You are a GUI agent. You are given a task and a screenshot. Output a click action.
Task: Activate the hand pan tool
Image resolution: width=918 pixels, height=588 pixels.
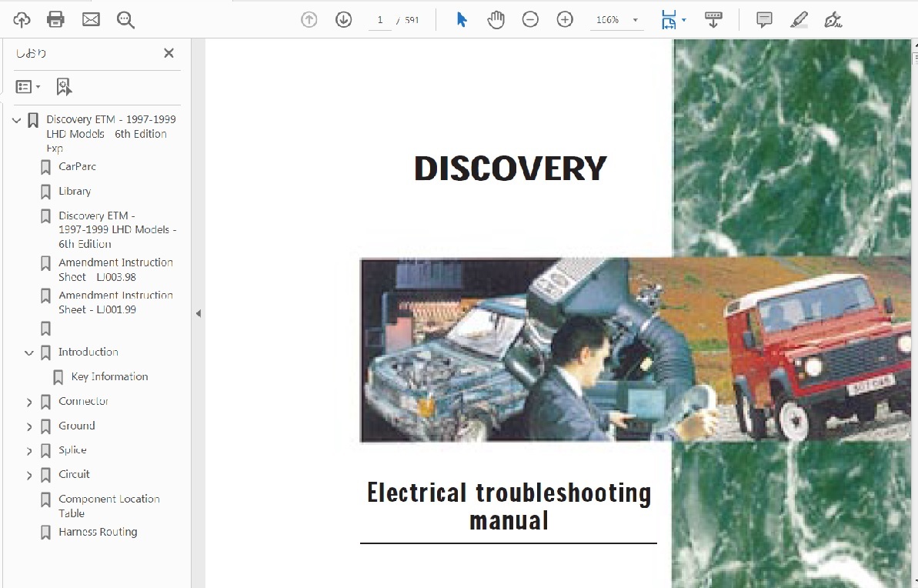pos(496,20)
